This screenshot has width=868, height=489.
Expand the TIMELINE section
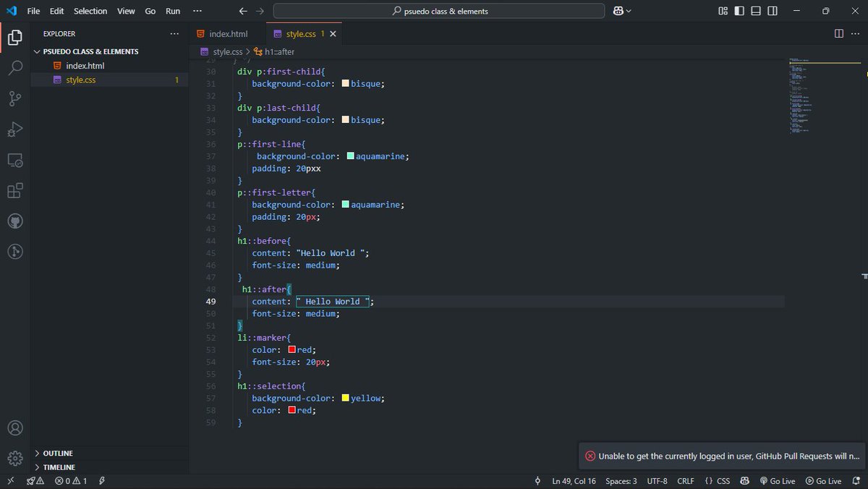(x=58, y=467)
